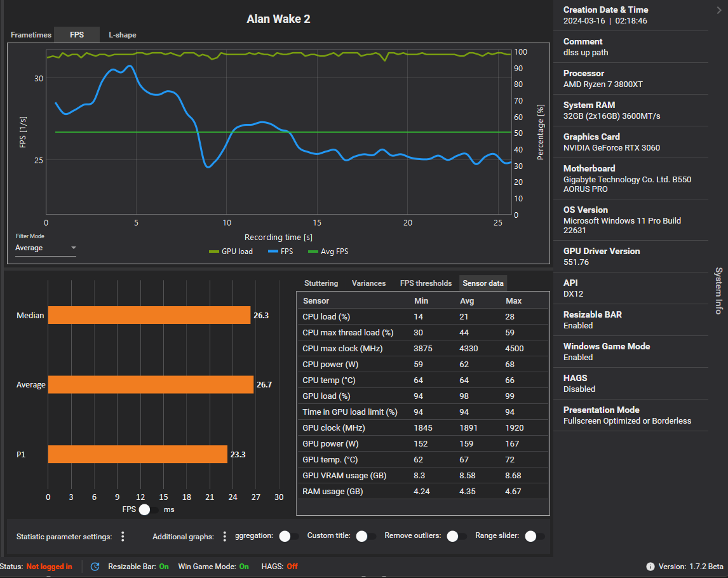This screenshot has height=578, width=728.
Task: Open the L-shape tab
Action: point(122,35)
